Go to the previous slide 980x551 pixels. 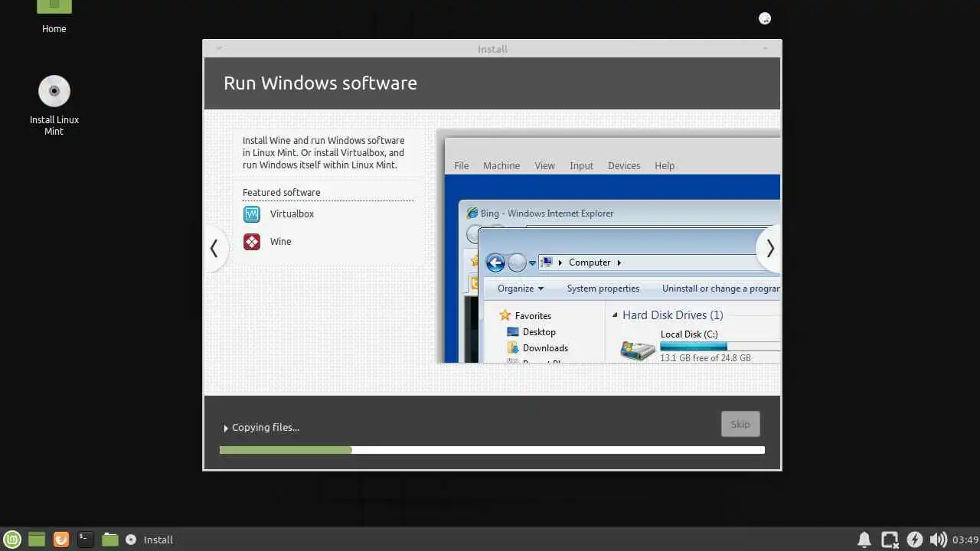tap(214, 249)
